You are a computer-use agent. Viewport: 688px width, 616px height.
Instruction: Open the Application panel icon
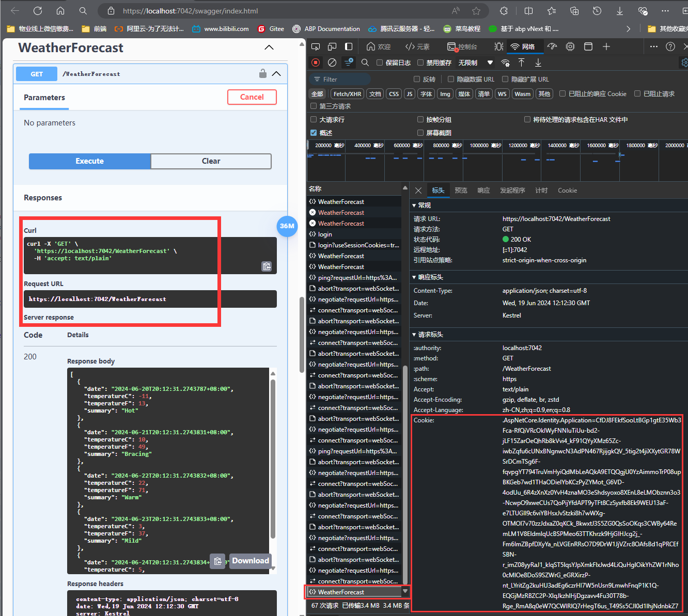click(x=588, y=46)
